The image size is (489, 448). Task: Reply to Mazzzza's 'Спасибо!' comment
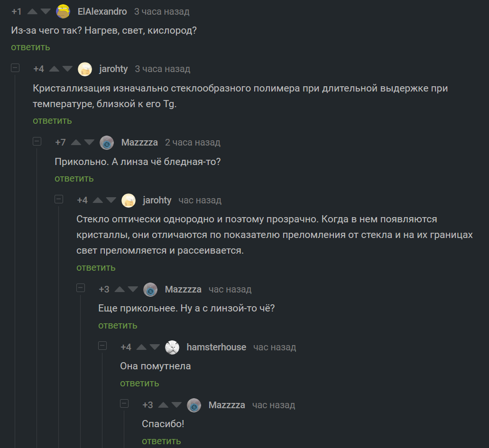(x=161, y=441)
